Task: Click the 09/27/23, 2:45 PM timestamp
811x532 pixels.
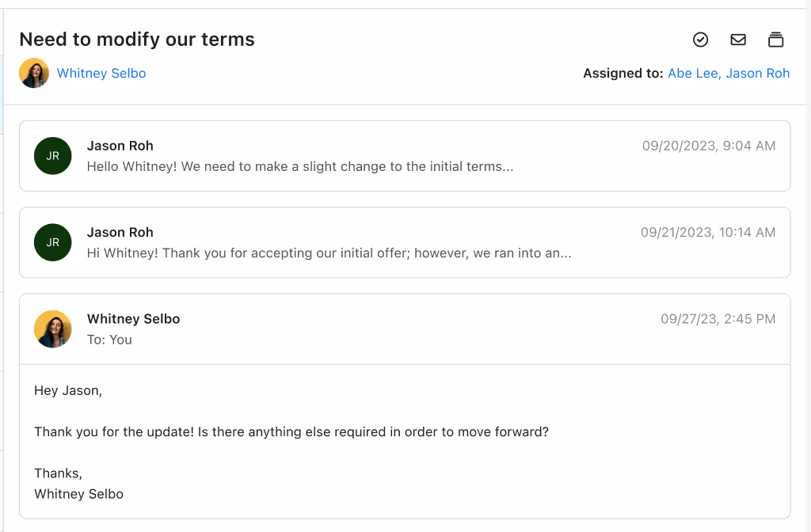Action: [718, 319]
